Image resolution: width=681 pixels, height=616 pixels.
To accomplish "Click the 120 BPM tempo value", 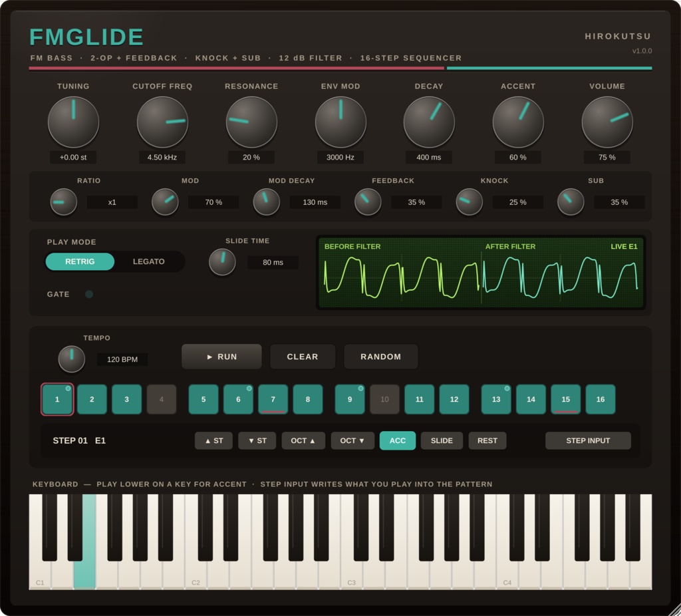I will pyautogui.click(x=122, y=359).
